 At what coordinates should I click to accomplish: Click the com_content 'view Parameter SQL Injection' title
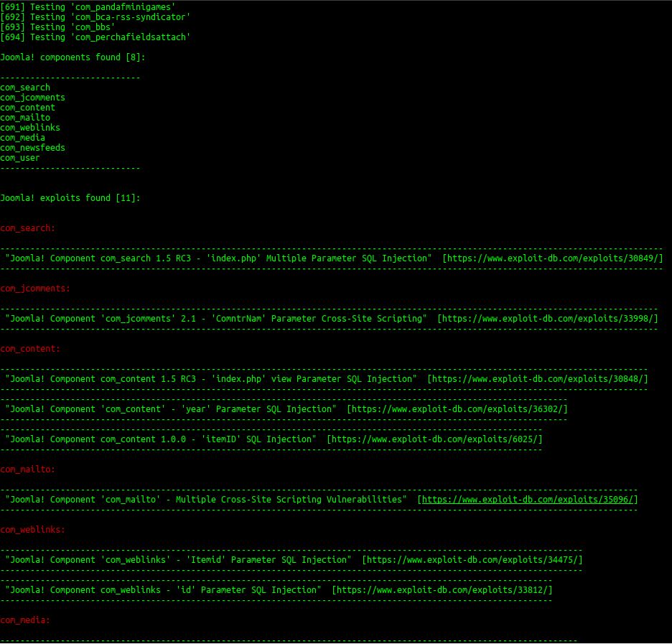click(211, 379)
